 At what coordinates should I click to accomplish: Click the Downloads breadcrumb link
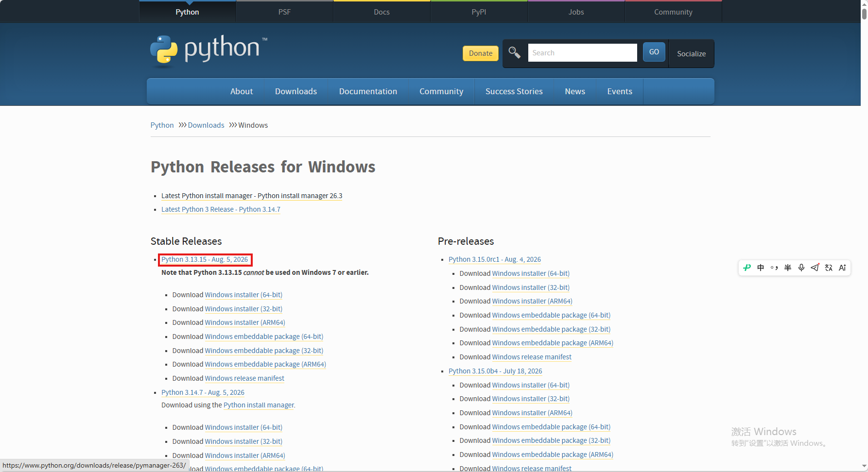[x=206, y=125]
